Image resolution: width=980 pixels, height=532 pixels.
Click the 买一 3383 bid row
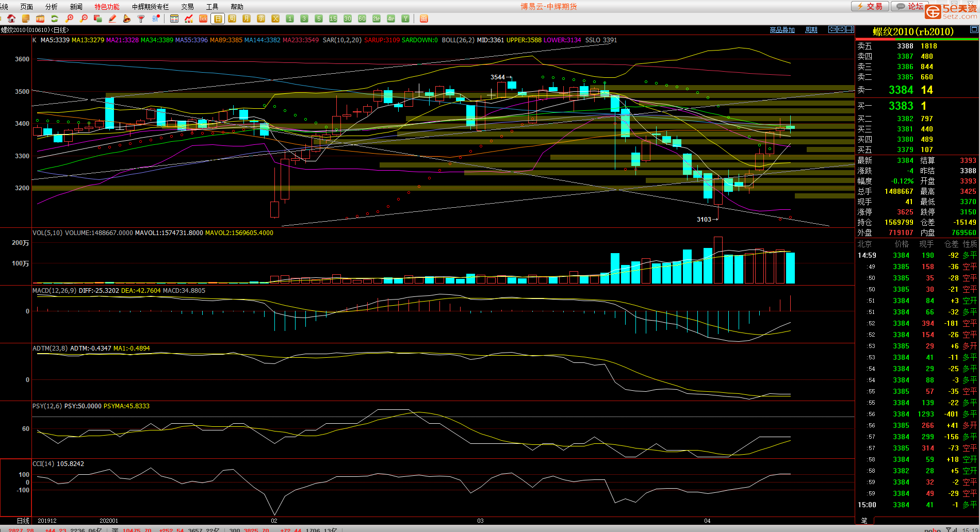point(917,106)
